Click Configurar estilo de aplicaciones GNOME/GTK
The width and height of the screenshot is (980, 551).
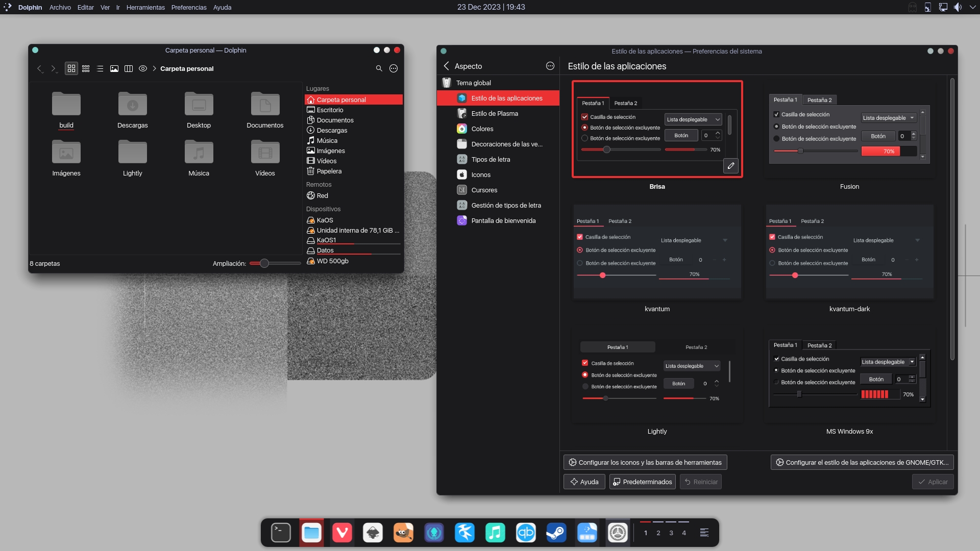tap(862, 463)
